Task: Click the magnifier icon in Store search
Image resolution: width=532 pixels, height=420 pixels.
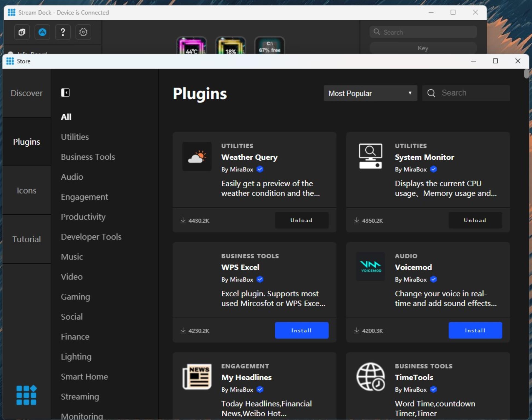Action: coord(431,93)
